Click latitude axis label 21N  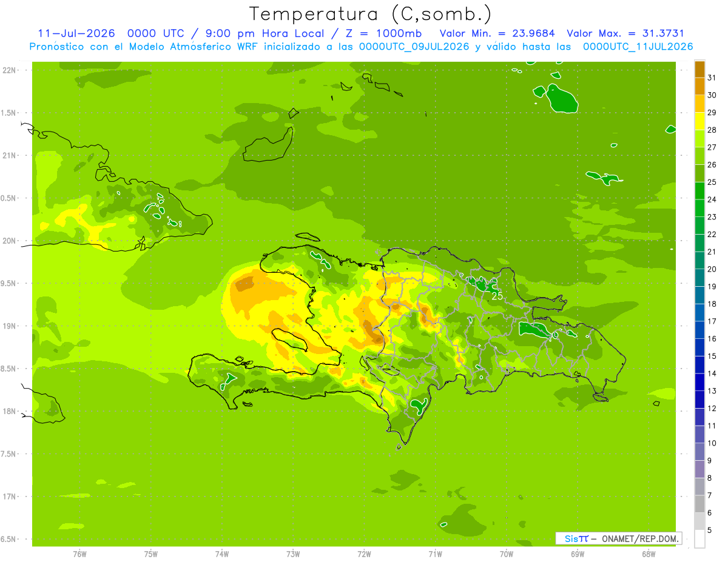(x=10, y=156)
